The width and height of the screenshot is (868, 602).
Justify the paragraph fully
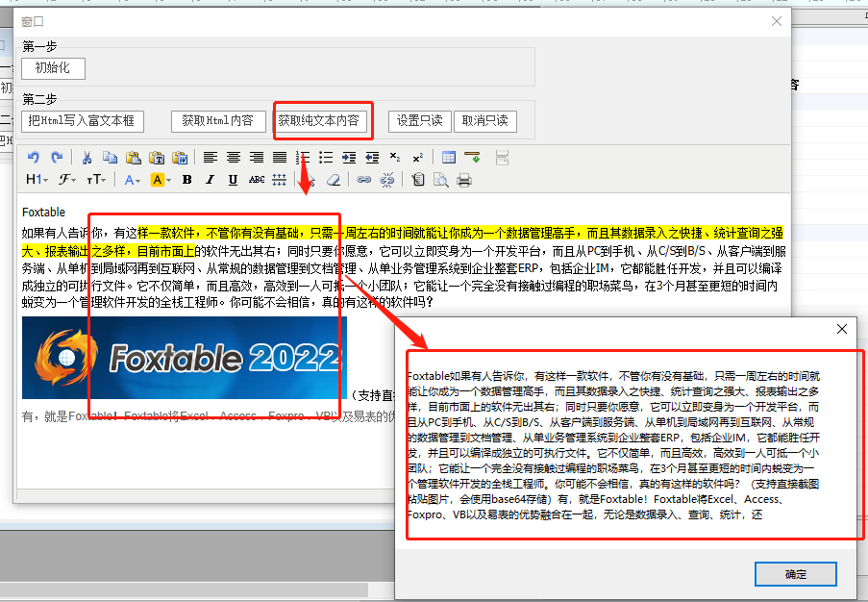280,158
